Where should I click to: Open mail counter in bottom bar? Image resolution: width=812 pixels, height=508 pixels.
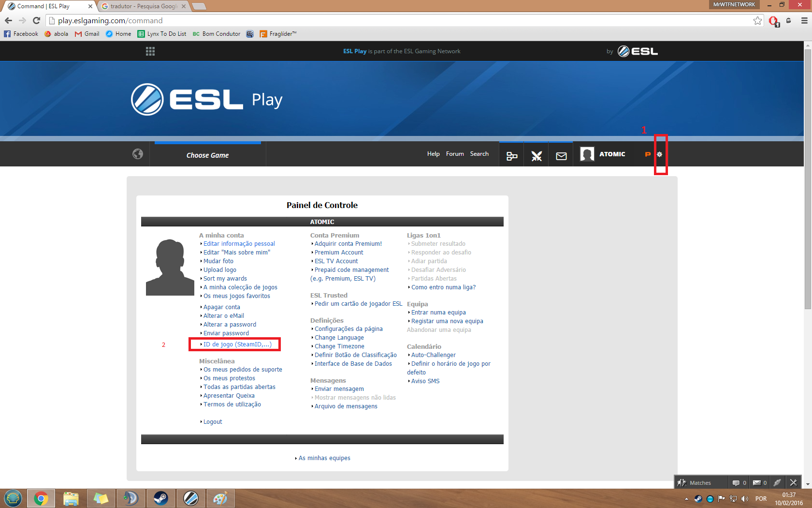click(760, 482)
